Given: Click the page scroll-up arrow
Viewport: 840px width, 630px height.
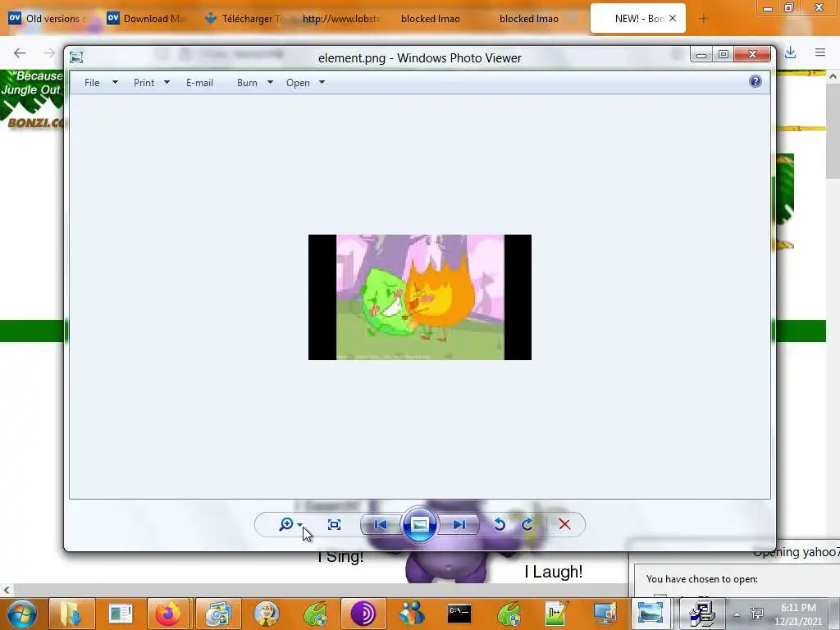Looking at the screenshot, I should (833, 76).
